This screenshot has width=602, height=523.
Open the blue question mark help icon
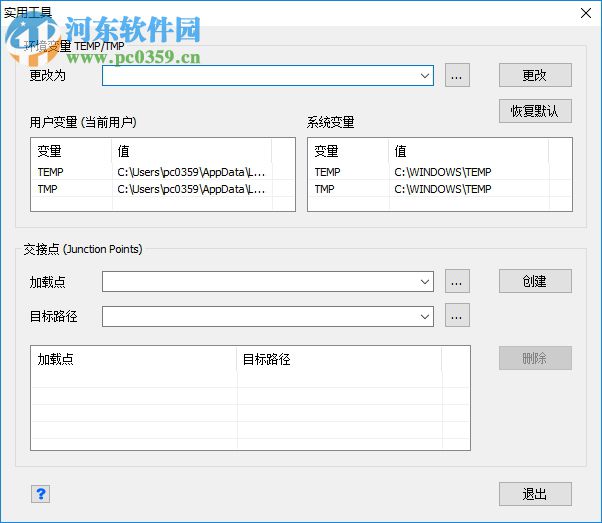pos(41,494)
